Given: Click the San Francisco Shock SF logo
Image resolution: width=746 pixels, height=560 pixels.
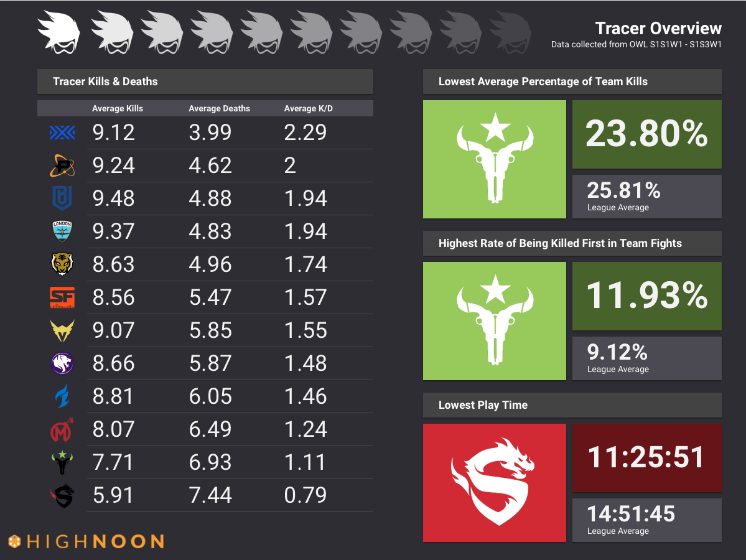Looking at the screenshot, I should (62, 297).
